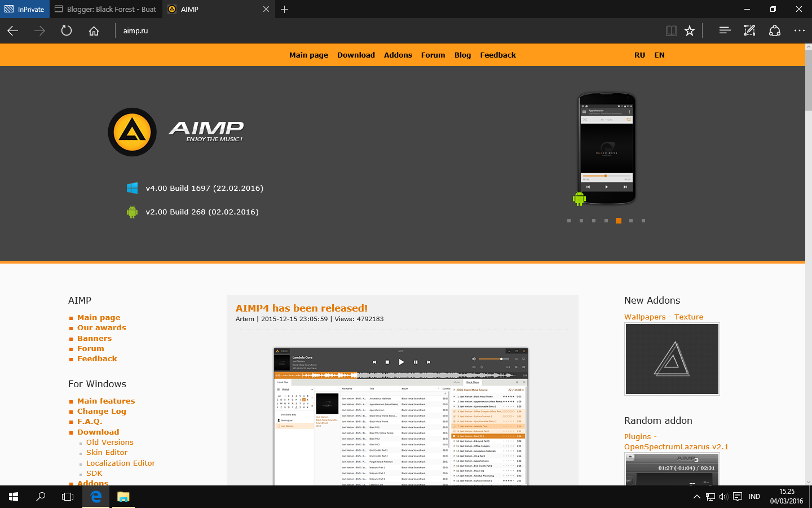This screenshot has width=812, height=508.
Task: Open the More actions ellipsis menu
Action: coord(799,30)
